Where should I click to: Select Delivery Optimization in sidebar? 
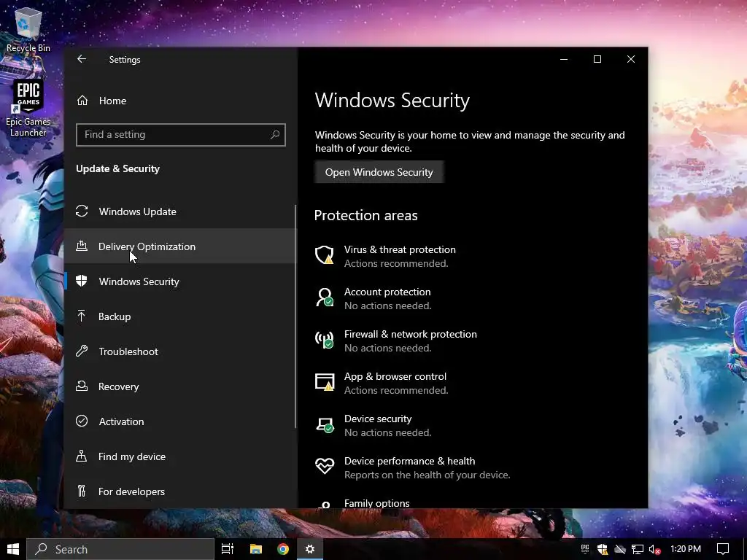click(181, 246)
